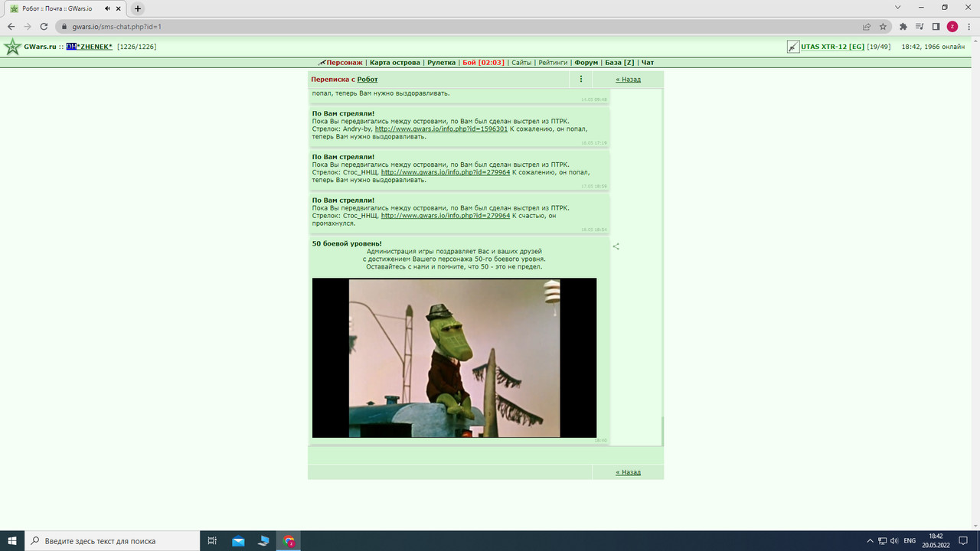980x551 pixels.
Task: Open Сайты in the navigation bar
Action: [x=521, y=63]
